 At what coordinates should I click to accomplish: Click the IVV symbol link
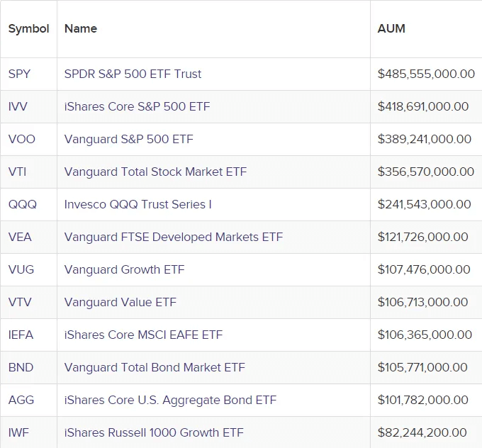coord(18,106)
